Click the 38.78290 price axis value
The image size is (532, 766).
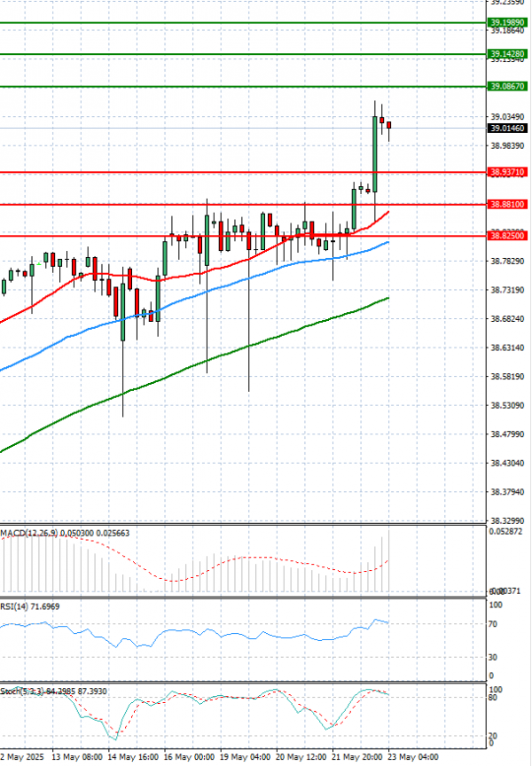(507, 262)
